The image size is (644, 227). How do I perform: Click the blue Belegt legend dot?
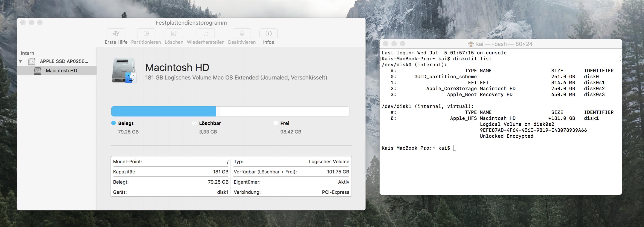114,123
